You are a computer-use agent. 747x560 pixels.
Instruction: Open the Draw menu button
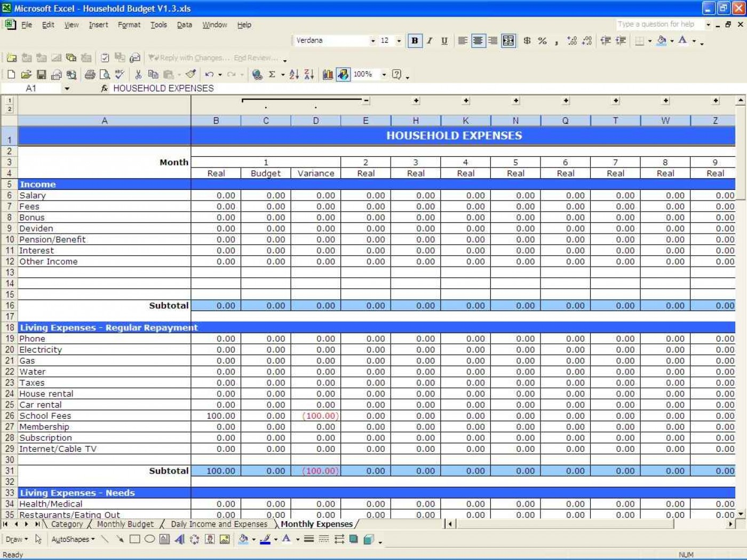pyautogui.click(x=17, y=539)
